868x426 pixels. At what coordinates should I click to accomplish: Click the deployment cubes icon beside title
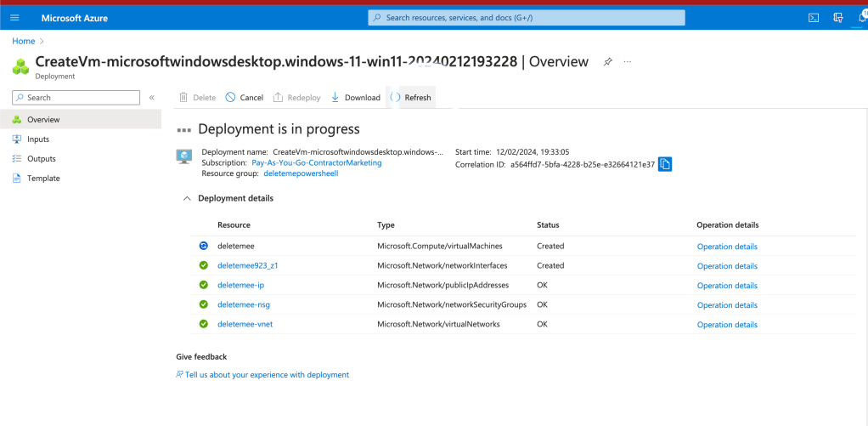pyautogui.click(x=21, y=66)
